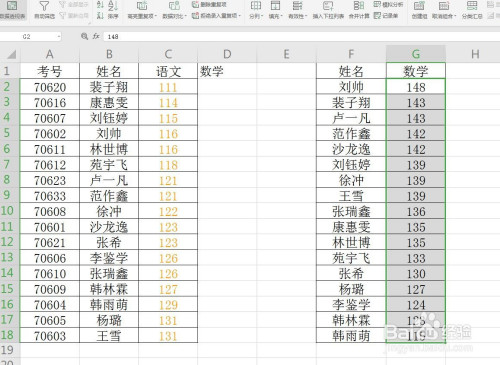Click the fx Insert Function icon
This screenshot has height=365, width=500.
96,36
